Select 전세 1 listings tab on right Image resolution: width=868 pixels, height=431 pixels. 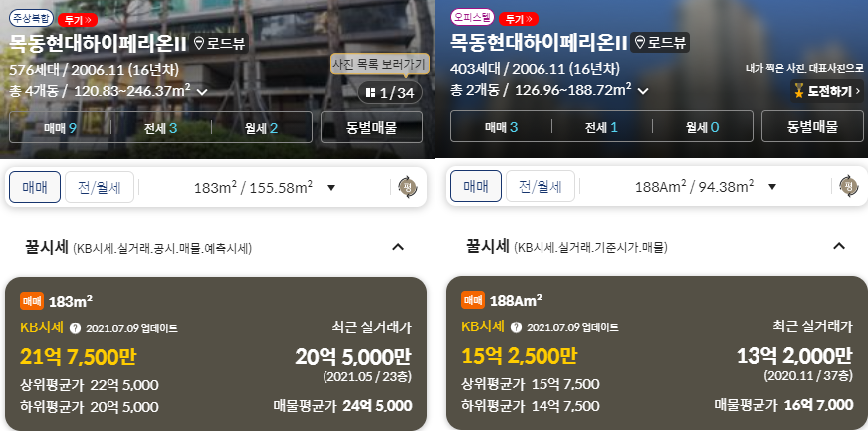602,127
